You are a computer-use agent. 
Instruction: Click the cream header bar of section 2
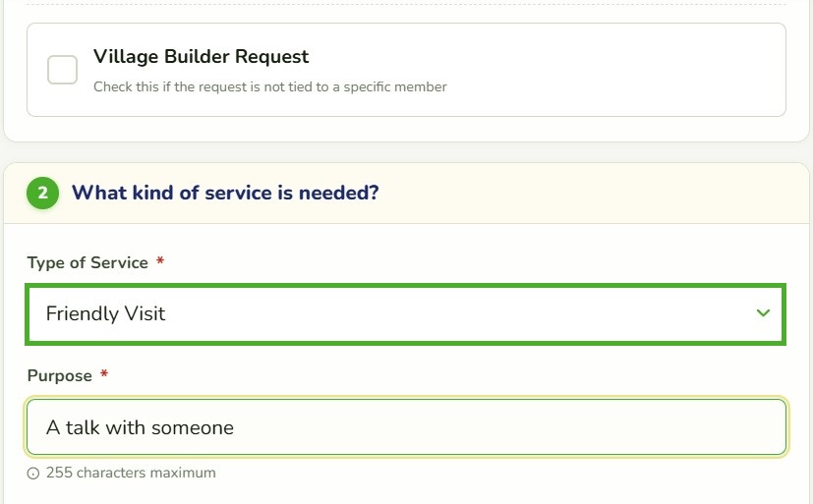(570, 194)
